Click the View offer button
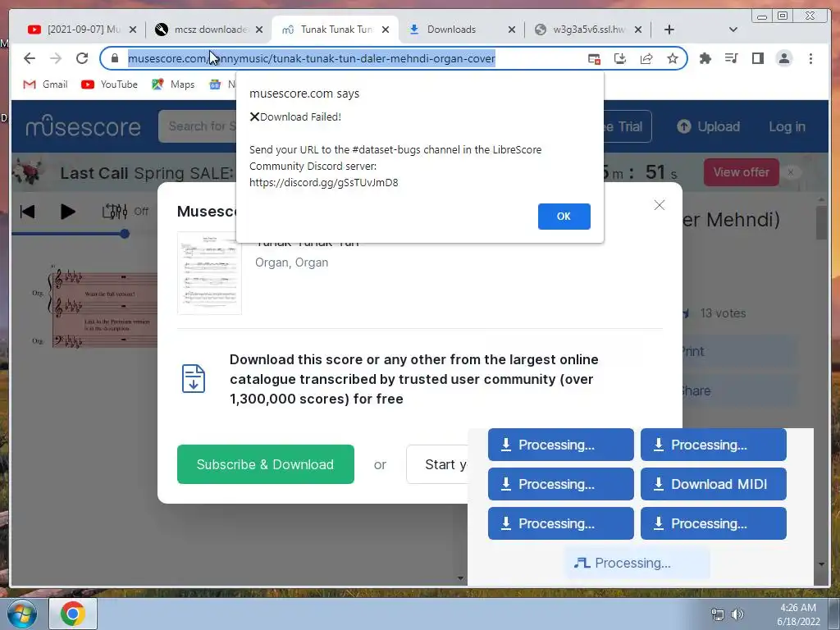The image size is (840, 630). (x=741, y=172)
